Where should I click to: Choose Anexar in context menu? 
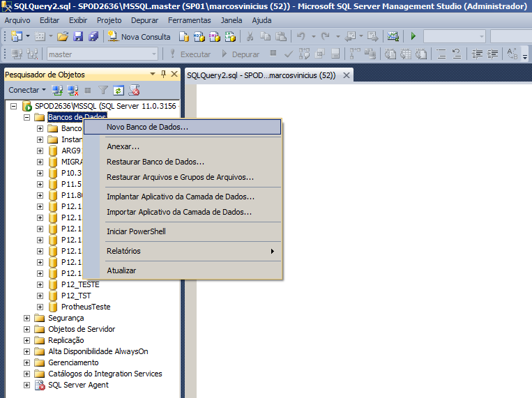coord(183,146)
